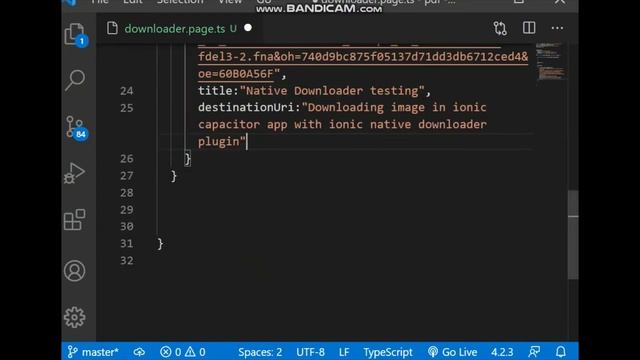Open the Explorer view in activity bar
Image resolution: width=640 pixels, height=360 pixels.
pos(75,34)
